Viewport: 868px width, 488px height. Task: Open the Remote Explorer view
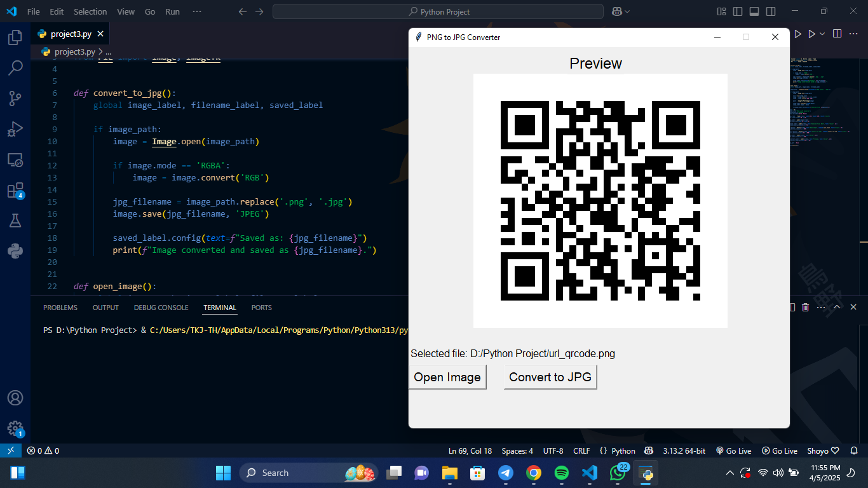(15, 159)
